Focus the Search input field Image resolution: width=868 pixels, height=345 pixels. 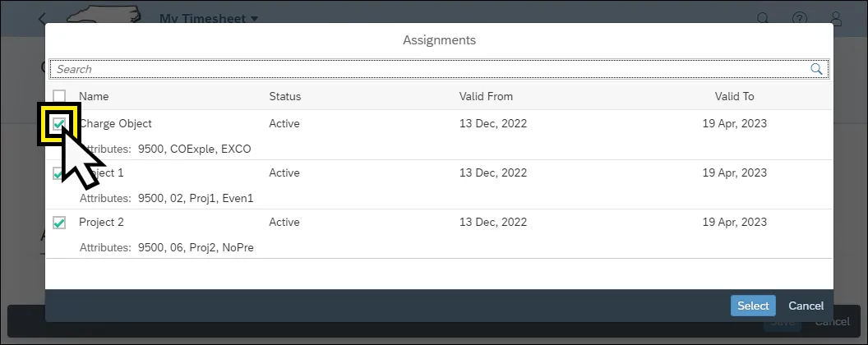(427, 69)
